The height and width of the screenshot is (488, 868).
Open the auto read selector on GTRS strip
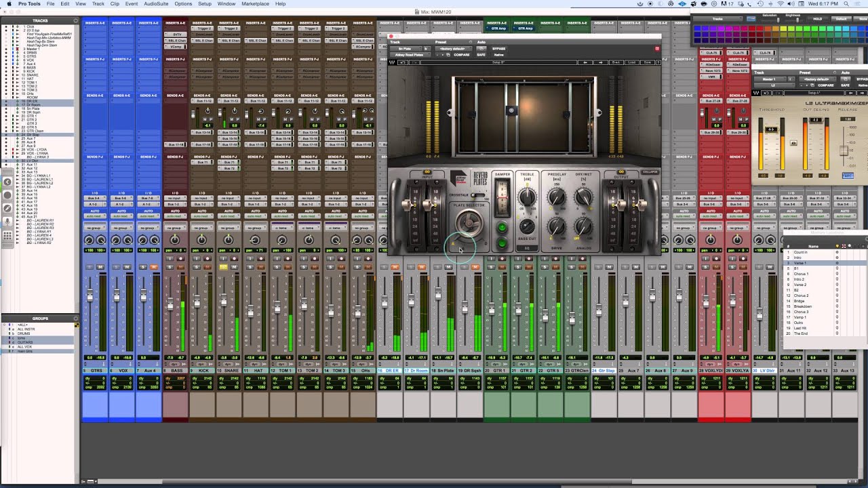pyautogui.click(x=94, y=216)
